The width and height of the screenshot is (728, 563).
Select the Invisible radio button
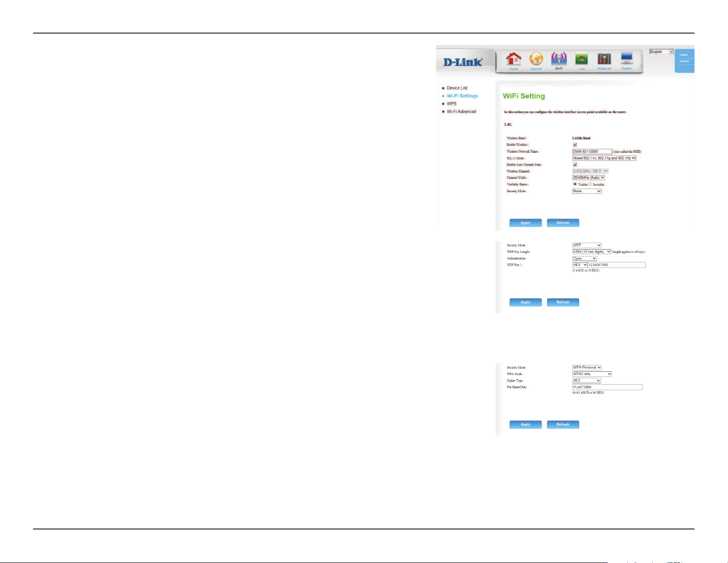pos(590,184)
